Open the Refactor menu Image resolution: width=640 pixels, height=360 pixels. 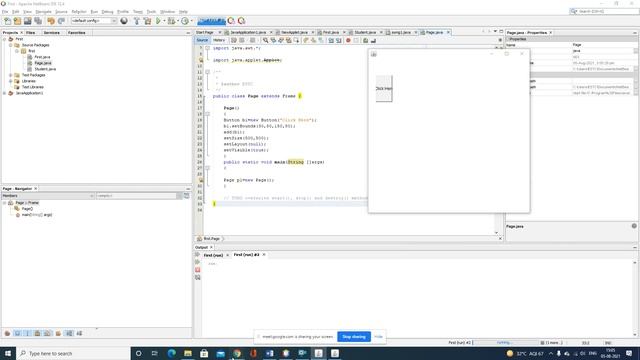pyautogui.click(x=79, y=12)
